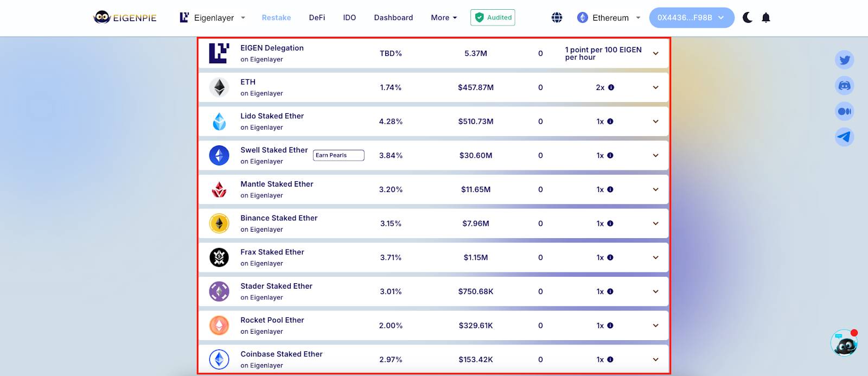Show info for Mantle 1x multiplier

click(610, 189)
